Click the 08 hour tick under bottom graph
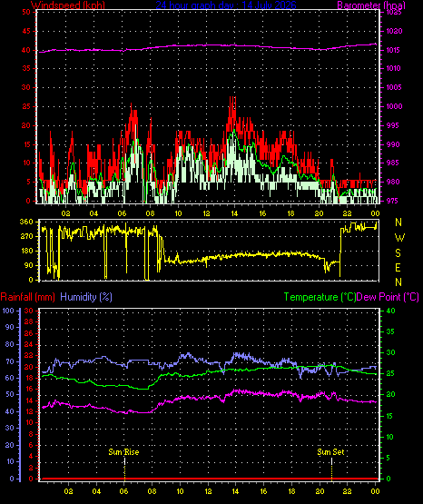 click(x=152, y=491)
